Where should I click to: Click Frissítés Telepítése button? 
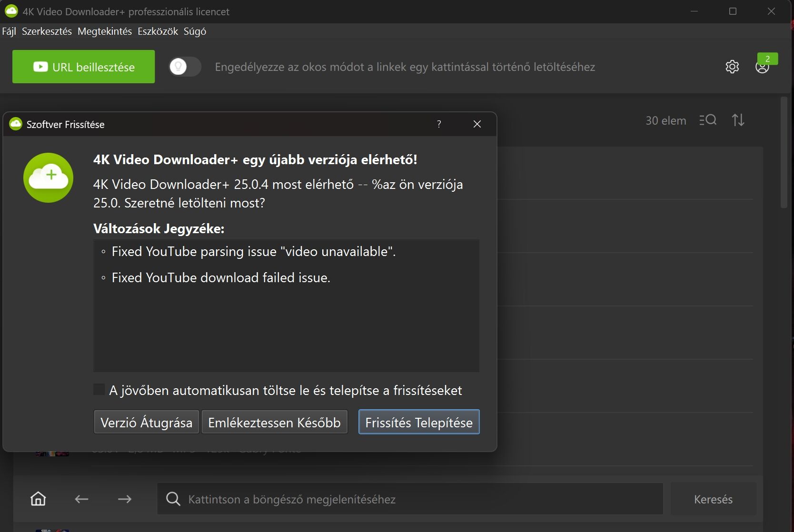coord(419,422)
